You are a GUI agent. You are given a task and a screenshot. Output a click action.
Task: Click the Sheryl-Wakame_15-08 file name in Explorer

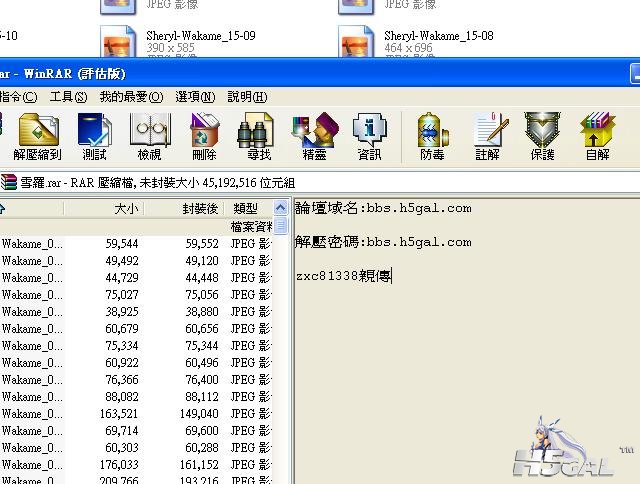[x=439, y=36]
